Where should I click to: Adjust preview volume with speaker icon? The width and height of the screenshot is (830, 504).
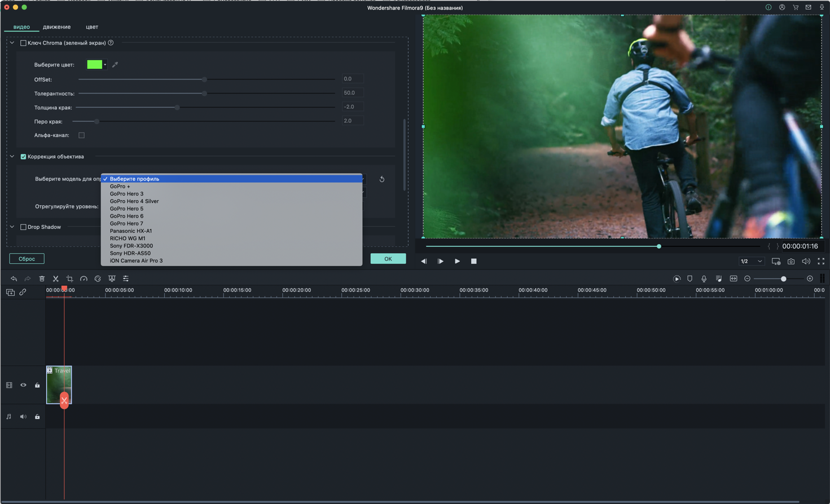point(806,262)
